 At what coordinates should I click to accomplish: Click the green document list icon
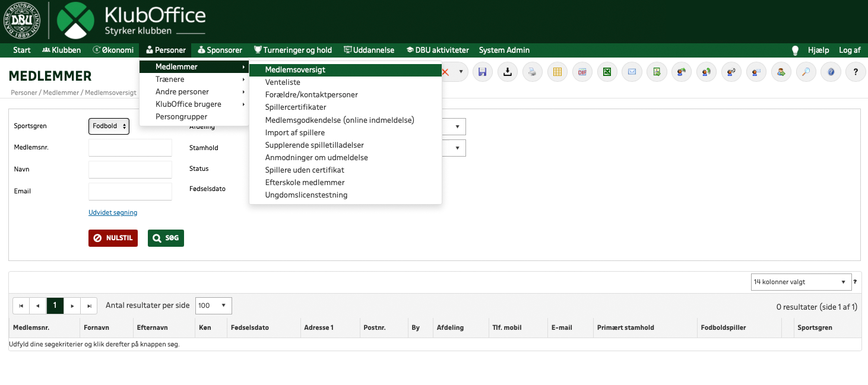tap(657, 72)
